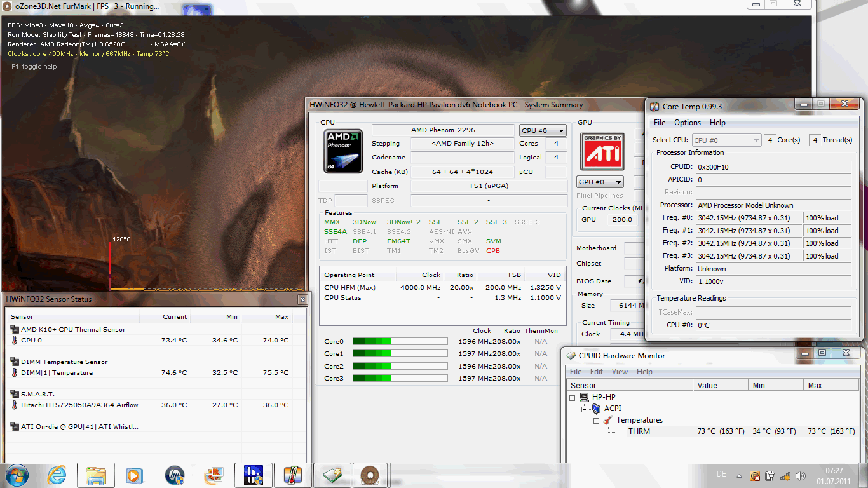Viewport: 868px width, 488px height.
Task: Open the clock showing 07:27
Action: tap(833, 475)
